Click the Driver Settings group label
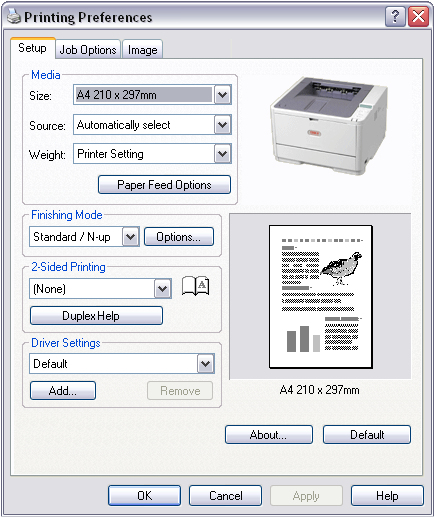This screenshot has width=437, height=517. 66,343
